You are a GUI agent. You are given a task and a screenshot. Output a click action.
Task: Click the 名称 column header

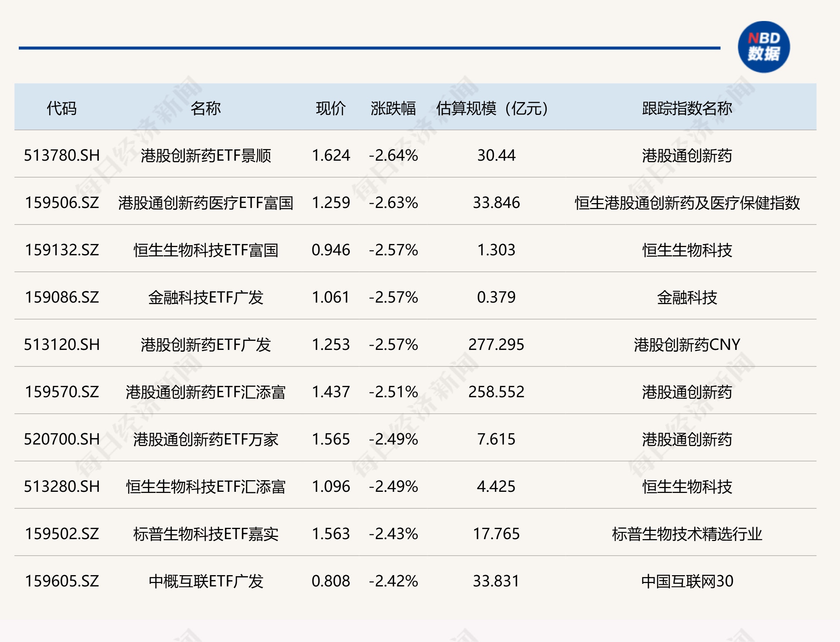tap(206, 109)
